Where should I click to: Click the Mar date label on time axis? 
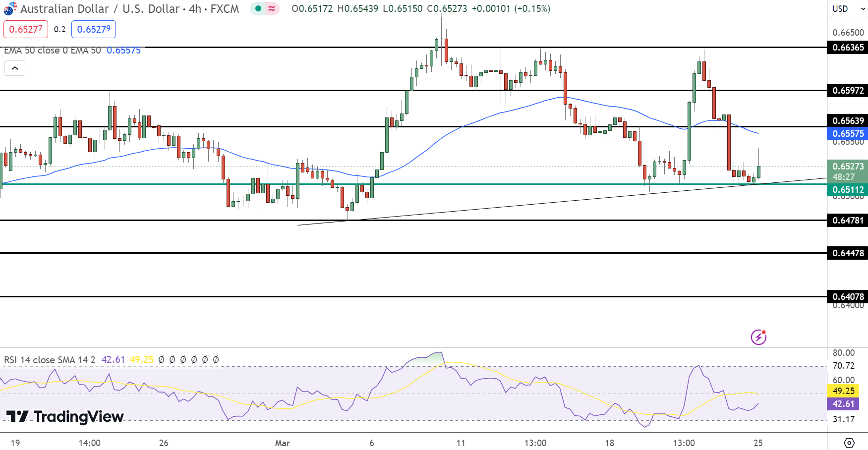tap(283, 443)
